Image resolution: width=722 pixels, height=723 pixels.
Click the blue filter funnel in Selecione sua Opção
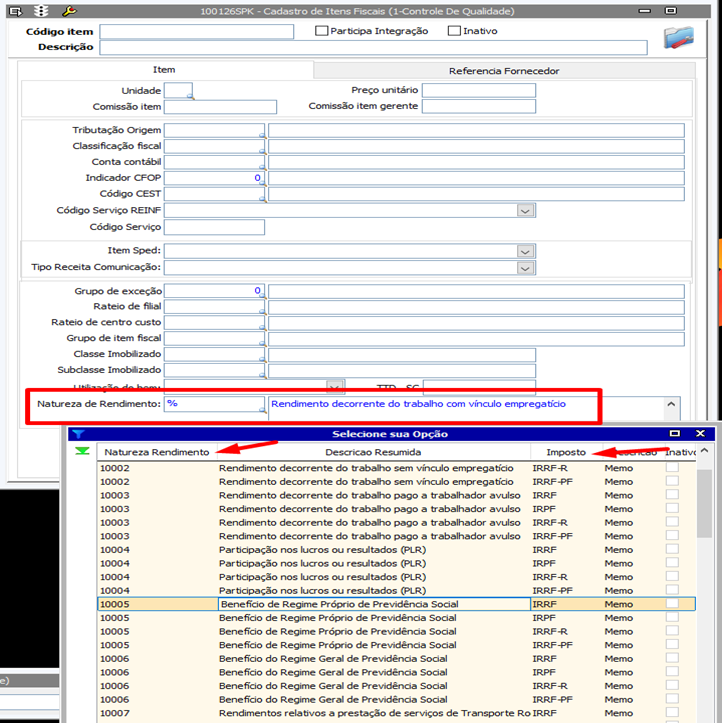tap(78, 433)
